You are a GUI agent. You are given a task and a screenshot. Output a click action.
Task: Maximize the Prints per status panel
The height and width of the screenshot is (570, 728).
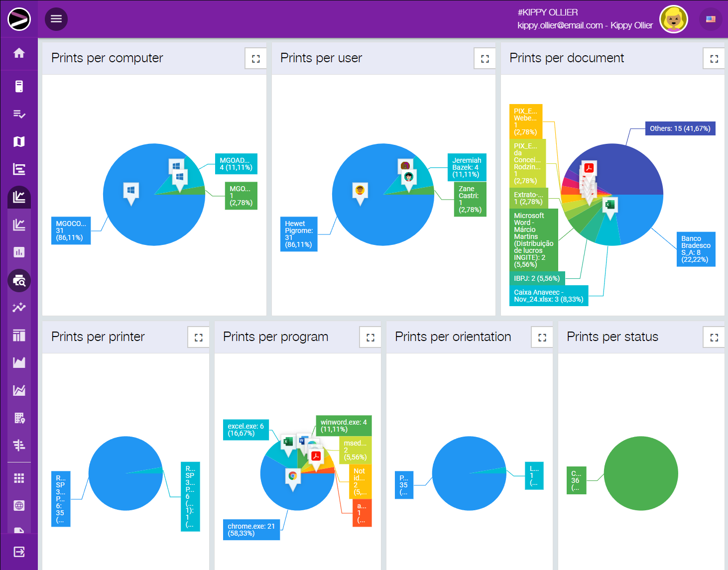point(714,338)
